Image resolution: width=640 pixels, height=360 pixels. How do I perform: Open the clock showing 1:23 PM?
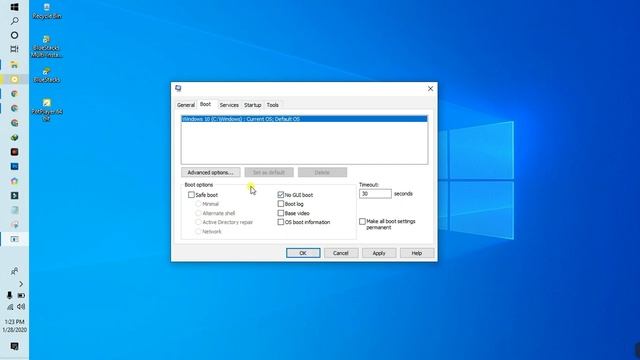tap(14, 326)
